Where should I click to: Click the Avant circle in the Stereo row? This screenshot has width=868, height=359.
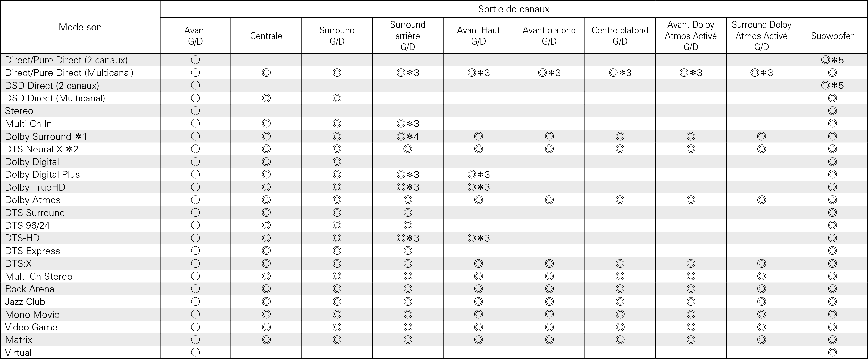[195, 111]
